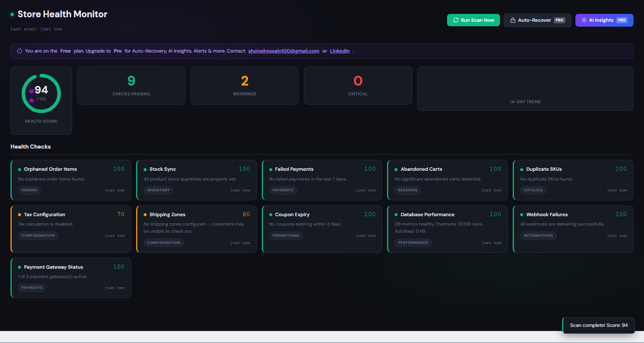
Task: Open the Warnings summary card
Action: click(245, 86)
